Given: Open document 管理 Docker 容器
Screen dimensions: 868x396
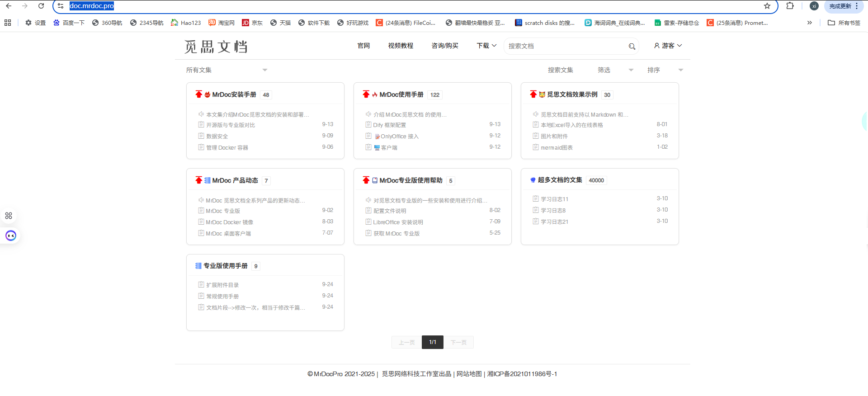Looking at the screenshot, I should (x=227, y=147).
